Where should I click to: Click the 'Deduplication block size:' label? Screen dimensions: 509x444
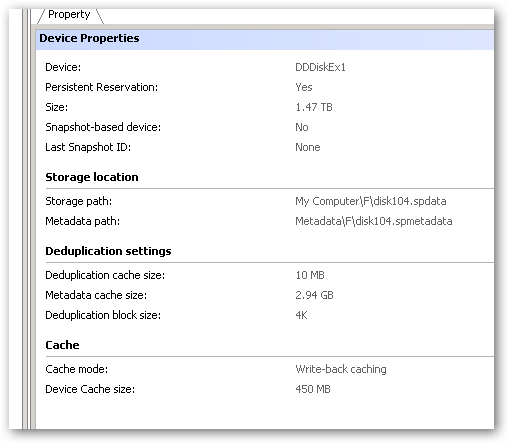click(x=103, y=315)
